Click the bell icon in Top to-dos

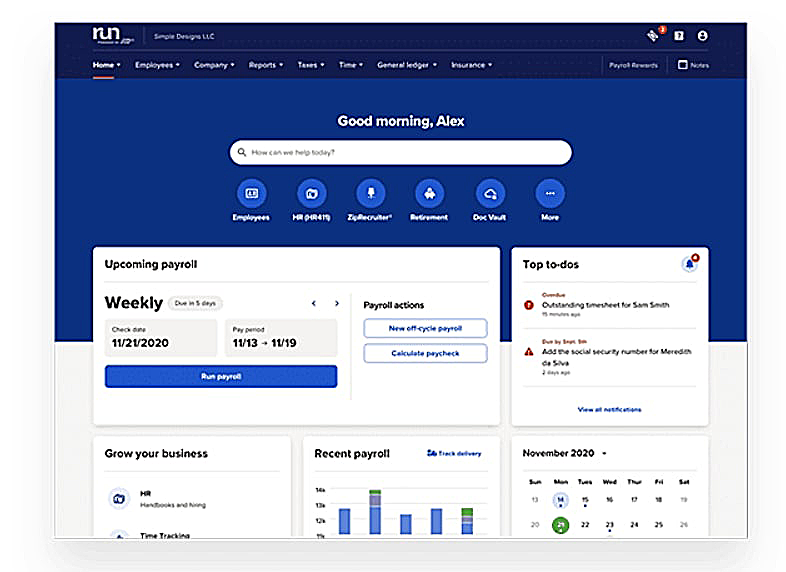click(690, 263)
